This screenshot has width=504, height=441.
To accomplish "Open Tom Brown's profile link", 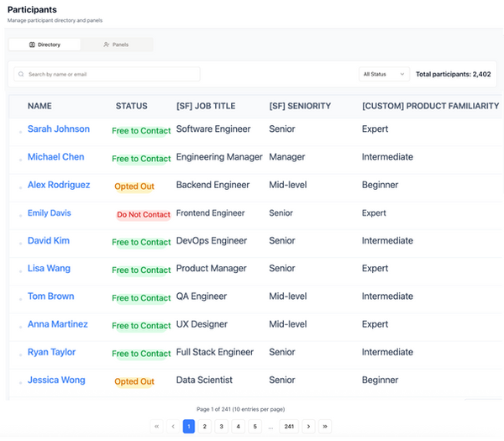I will (x=50, y=297).
